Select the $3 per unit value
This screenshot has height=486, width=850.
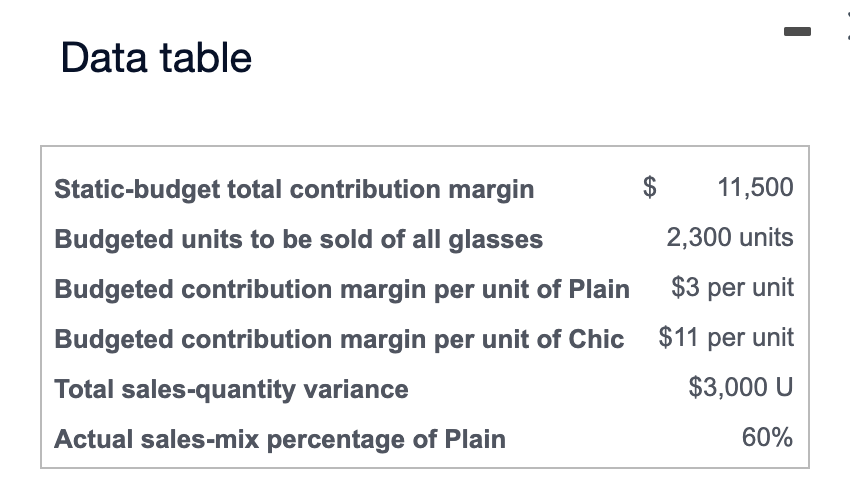[732, 287]
